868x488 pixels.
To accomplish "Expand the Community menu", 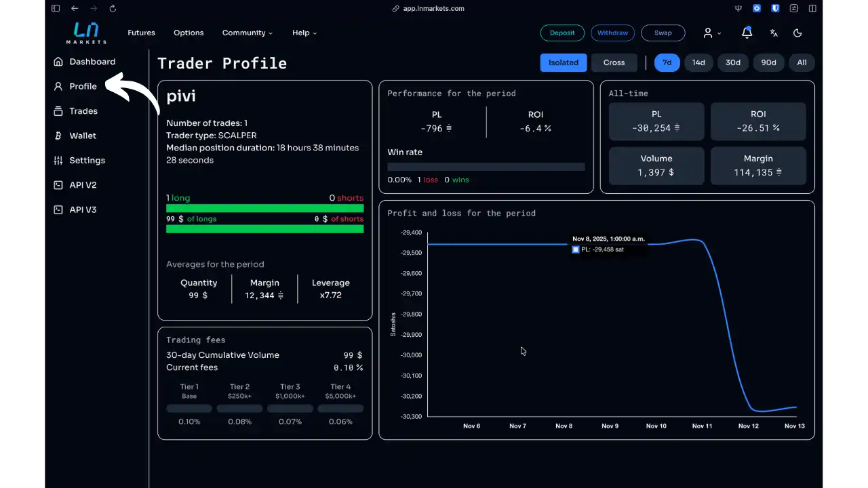I will point(247,33).
